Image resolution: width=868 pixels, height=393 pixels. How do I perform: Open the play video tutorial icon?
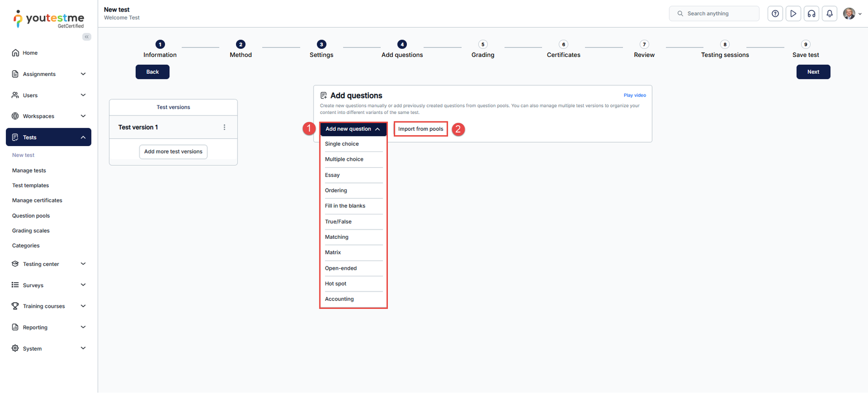(793, 14)
